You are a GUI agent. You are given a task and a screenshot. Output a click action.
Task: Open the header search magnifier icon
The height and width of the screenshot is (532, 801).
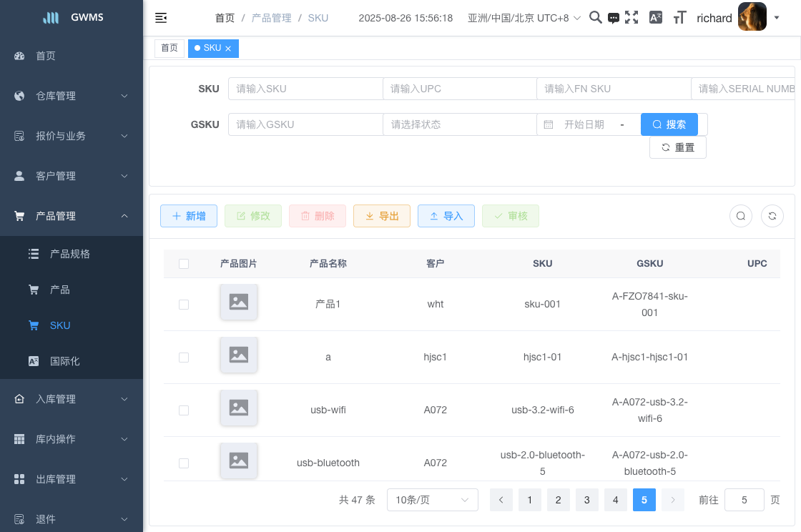[x=595, y=18]
